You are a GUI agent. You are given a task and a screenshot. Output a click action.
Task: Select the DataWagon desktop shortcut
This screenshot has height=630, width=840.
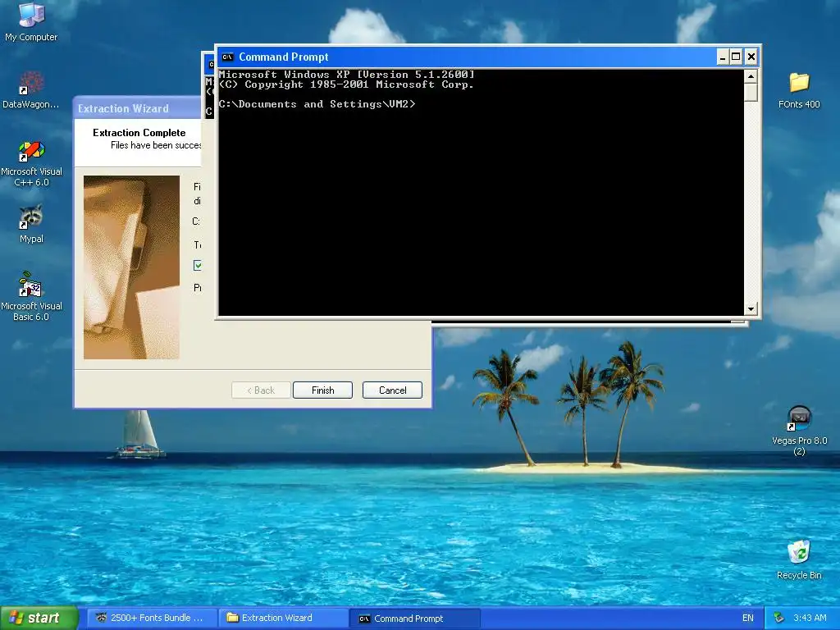tap(31, 89)
